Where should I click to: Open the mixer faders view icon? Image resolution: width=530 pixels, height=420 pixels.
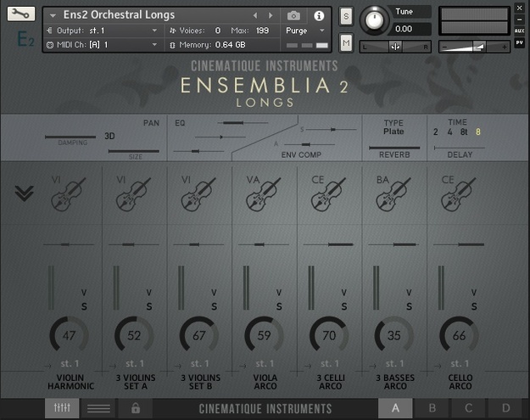(x=62, y=408)
